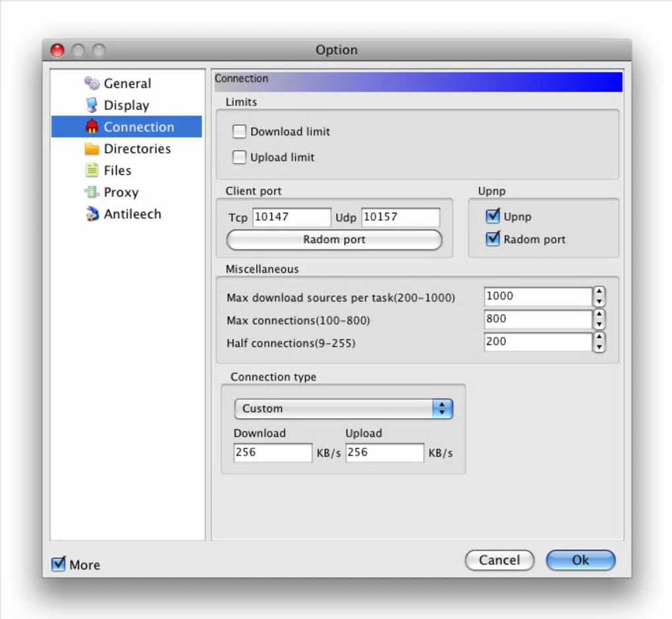The height and width of the screenshot is (619, 672).
Task: Click the Upload speed KB/s field
Action: pos(385,452)
